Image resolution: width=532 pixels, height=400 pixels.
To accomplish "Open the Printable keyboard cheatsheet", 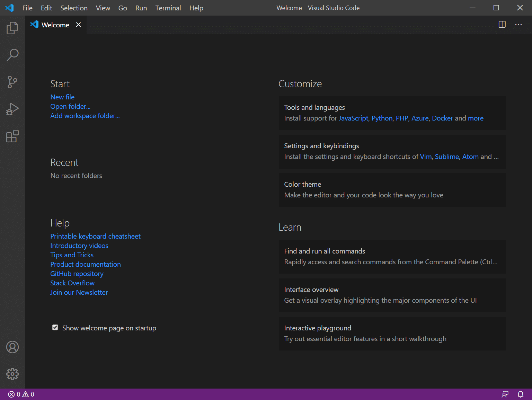I will (x=95, y=236).
